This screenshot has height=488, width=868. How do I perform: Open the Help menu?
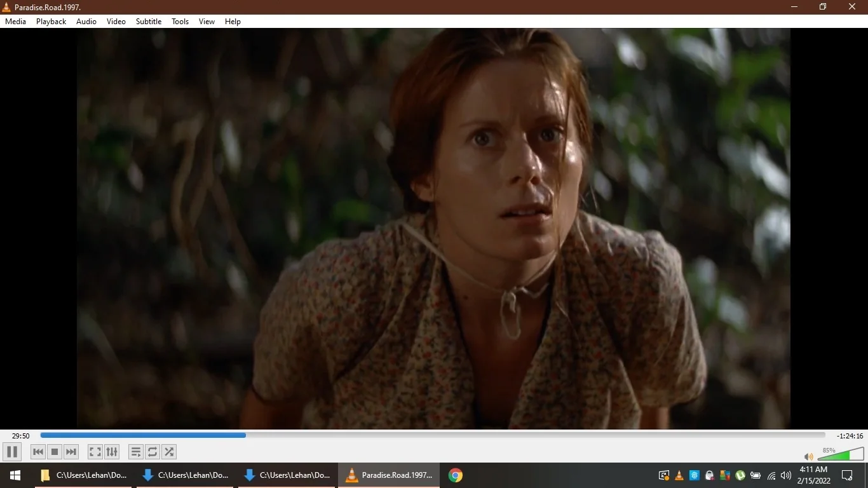click(233, 22)
